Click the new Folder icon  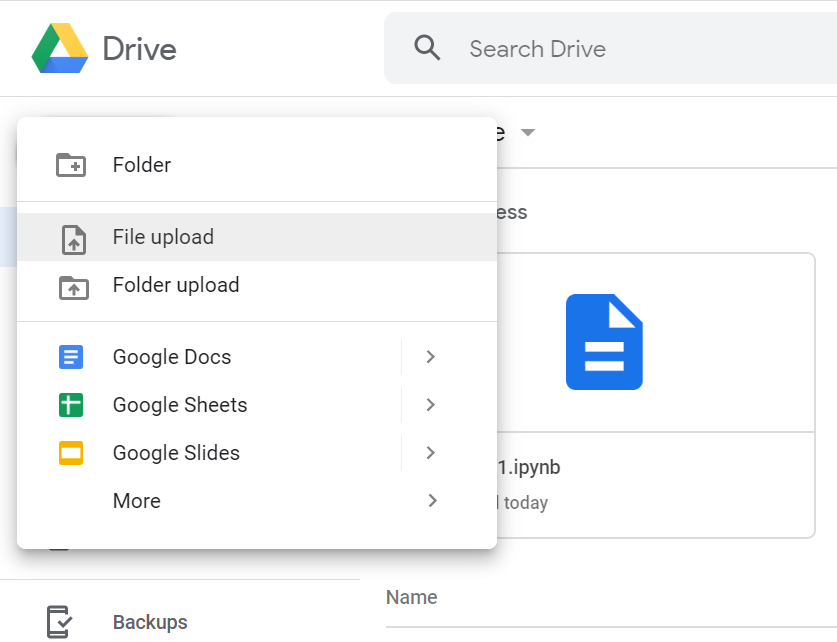[71, 164]
